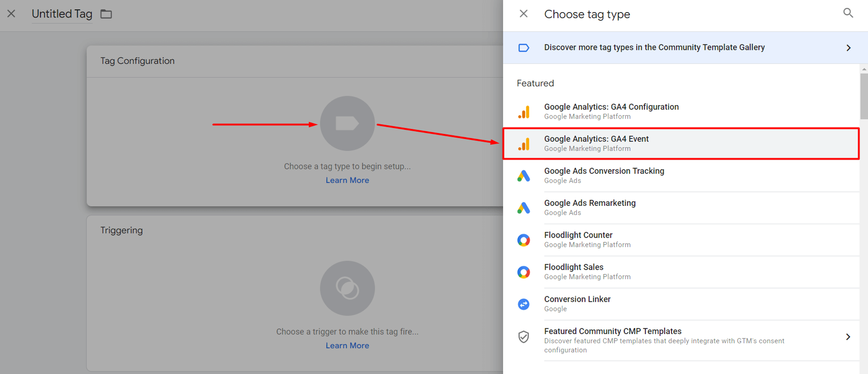The height and width of the screenshot is (374, 868).
Task: Close the Choose tag type panel
Action: [x=523, y=14]
